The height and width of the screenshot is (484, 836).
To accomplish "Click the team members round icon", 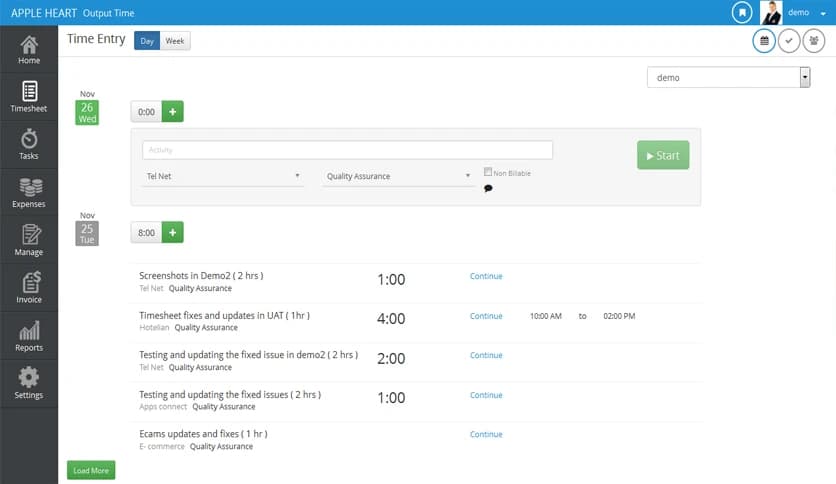I will click(x=814, y=41).
